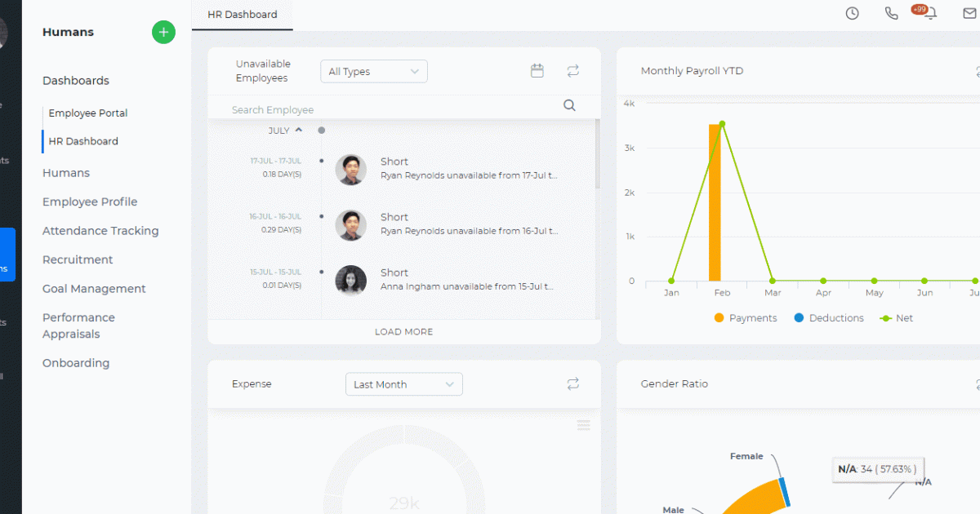Viewport: 980px width, 514px height.
Task: Open the All Types dropdown
Action: [x=374, y=72]
